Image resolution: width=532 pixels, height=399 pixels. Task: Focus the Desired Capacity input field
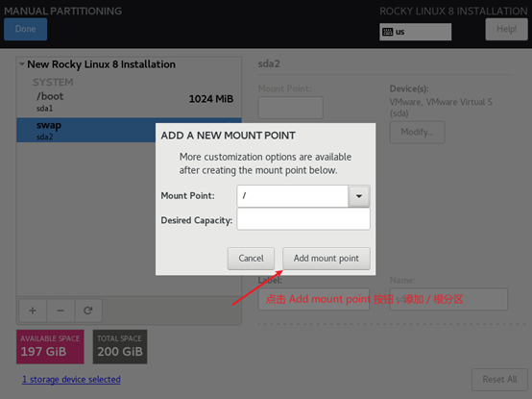(303, 219)
